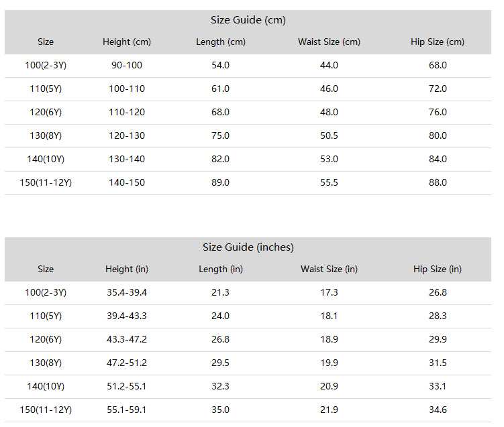Click the 28.3 hip size value
Screen dimensions: 504x427
(x=438, y=316)
